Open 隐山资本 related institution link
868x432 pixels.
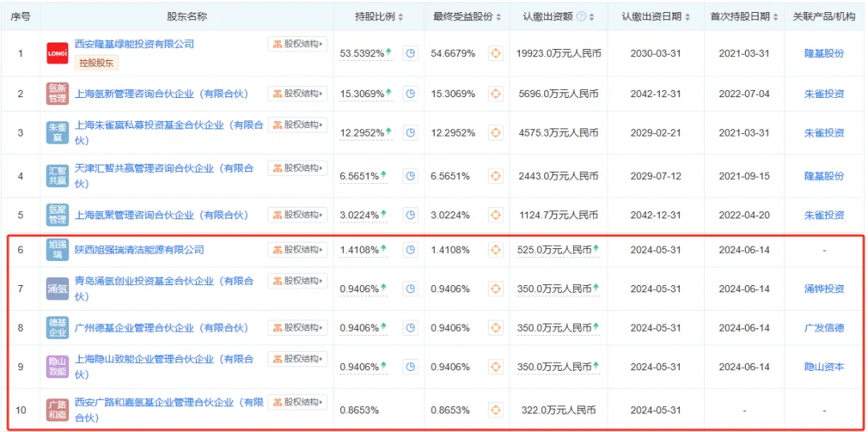click(x=825, y=367)
